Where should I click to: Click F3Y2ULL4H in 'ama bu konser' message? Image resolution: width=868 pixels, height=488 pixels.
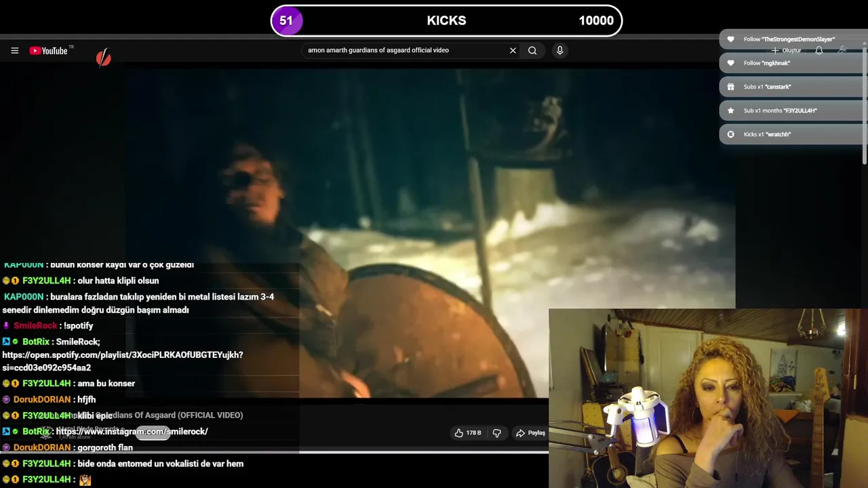point(46,384)
